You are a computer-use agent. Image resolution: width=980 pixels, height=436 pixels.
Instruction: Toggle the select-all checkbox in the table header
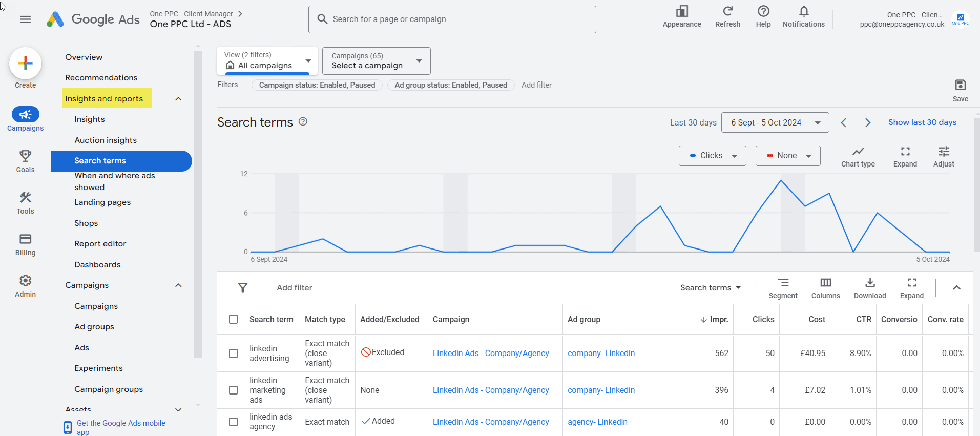click(233, 319)
